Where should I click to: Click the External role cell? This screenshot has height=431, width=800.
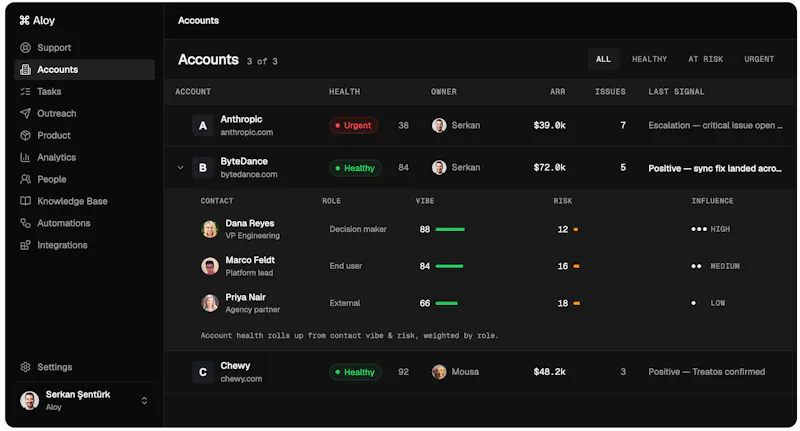point(344,303)
